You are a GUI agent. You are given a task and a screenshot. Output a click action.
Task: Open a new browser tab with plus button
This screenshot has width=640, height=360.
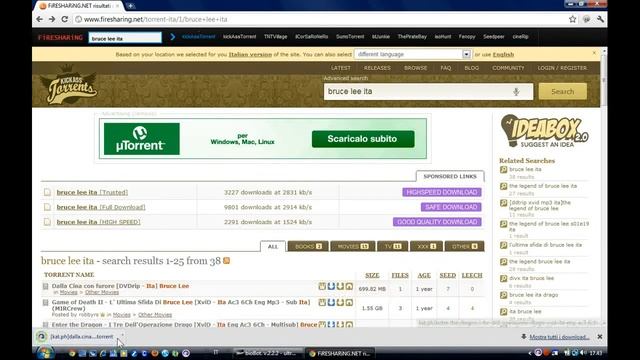(130, 6)
